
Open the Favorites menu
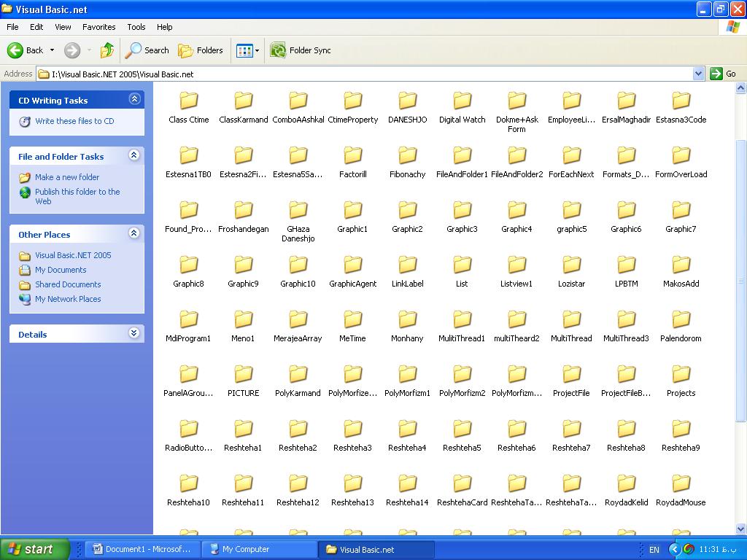pyautogui.click(x=98, y=27)
